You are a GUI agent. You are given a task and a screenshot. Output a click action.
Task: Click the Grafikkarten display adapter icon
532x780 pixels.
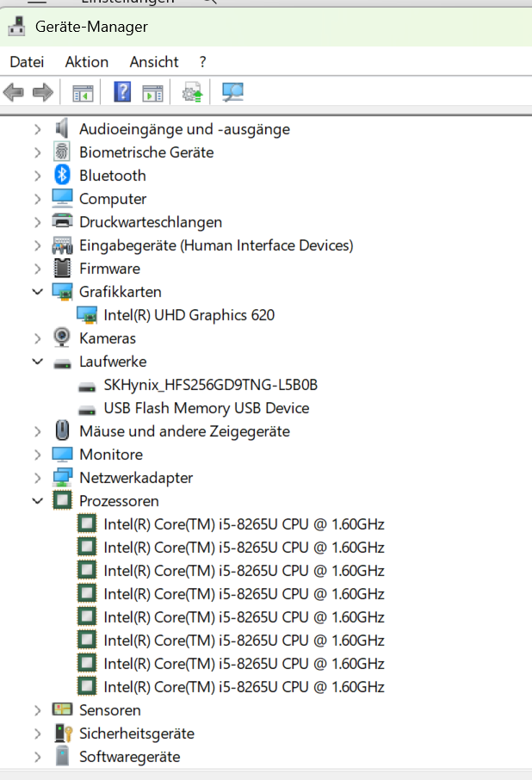(62, 292)
